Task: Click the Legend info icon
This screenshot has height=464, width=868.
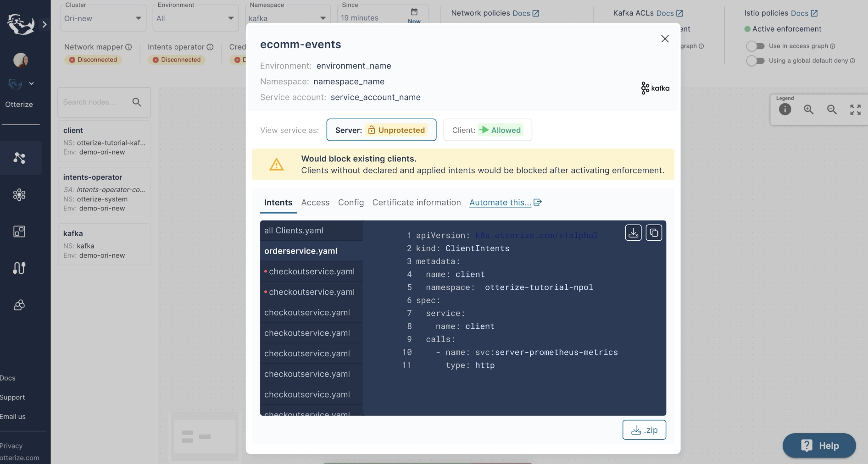Action: [x=785, y=109]
